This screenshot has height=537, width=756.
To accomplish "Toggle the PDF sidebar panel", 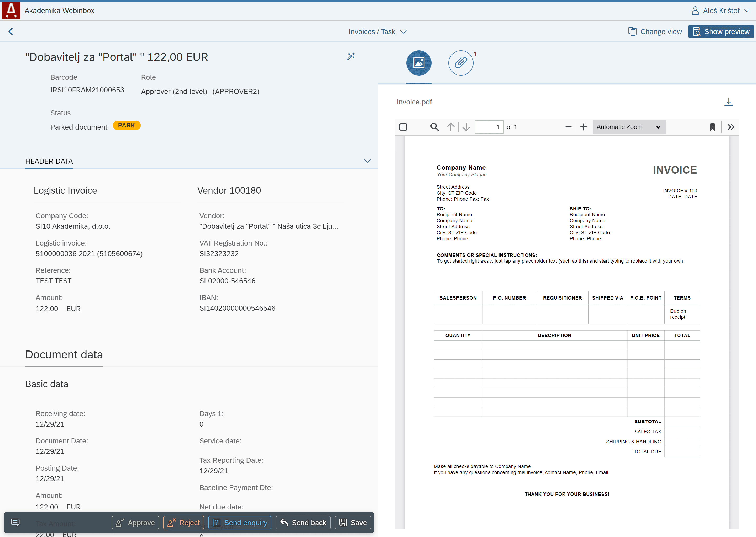I will click(x=403, y=127).
